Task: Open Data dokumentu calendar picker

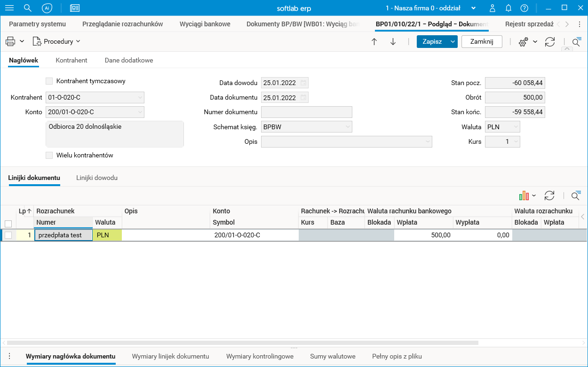Action: pos(303,98)
